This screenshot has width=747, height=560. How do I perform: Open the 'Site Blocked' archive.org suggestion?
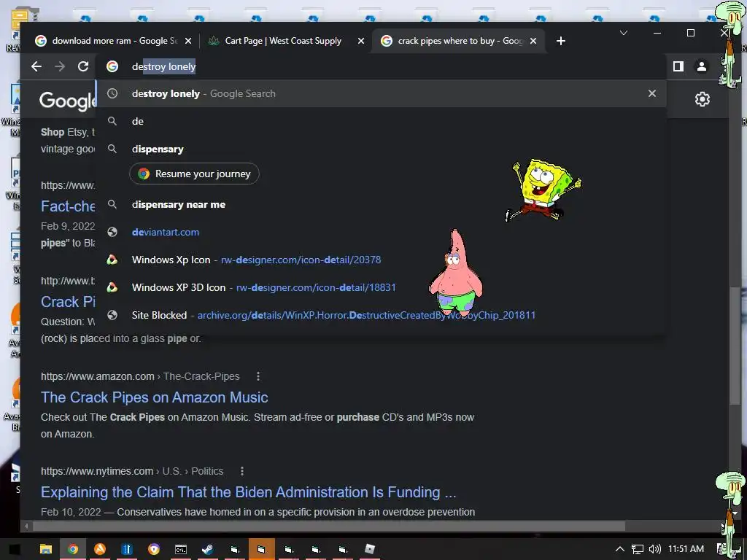[381, 315]
